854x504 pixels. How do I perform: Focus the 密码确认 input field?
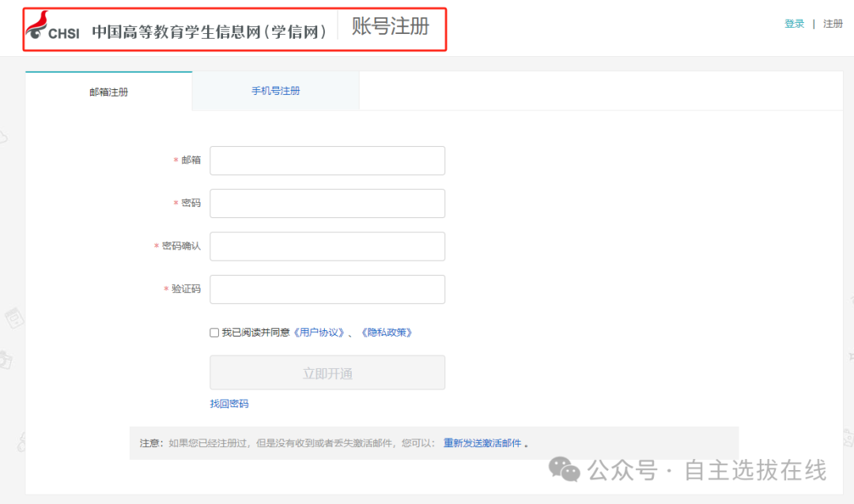327,246
